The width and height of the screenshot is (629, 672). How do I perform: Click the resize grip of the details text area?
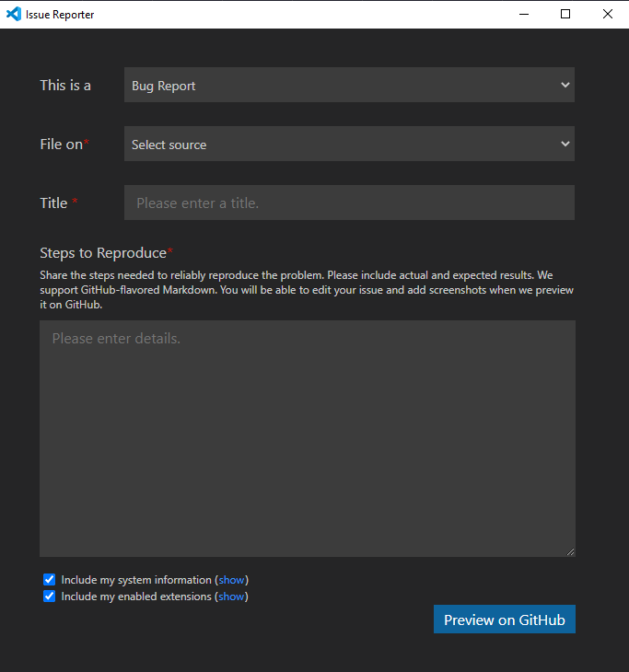tap(570, 551)
